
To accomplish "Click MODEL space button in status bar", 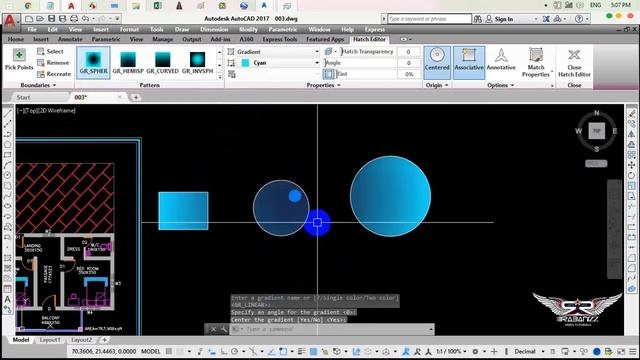I will point(151,351).
